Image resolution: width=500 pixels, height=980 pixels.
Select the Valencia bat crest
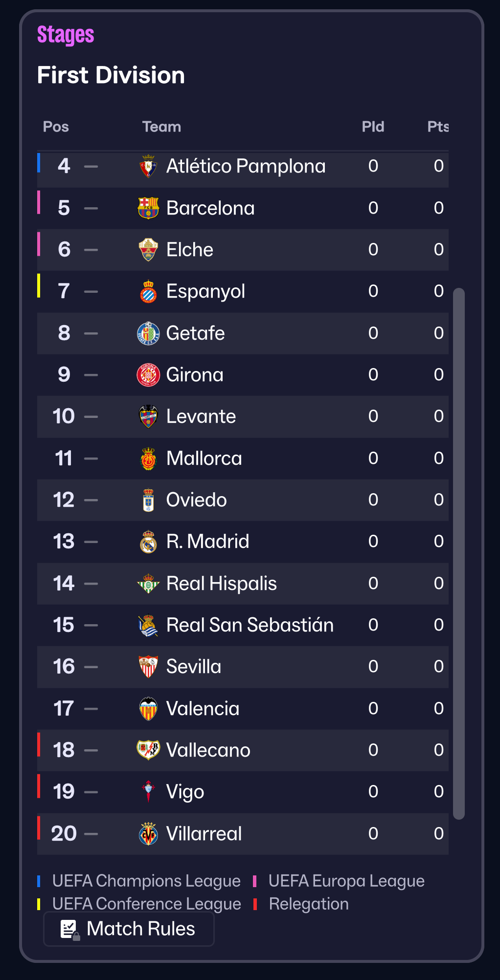[x=148, y=709]
